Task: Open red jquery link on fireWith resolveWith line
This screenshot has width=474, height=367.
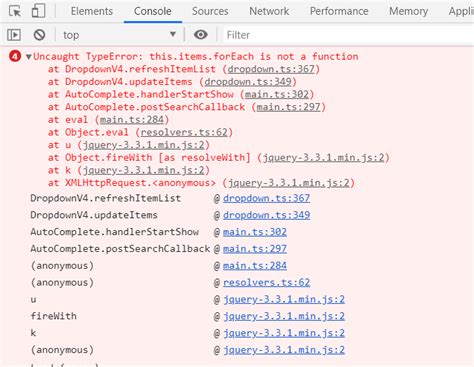Action: coord(323,158)
